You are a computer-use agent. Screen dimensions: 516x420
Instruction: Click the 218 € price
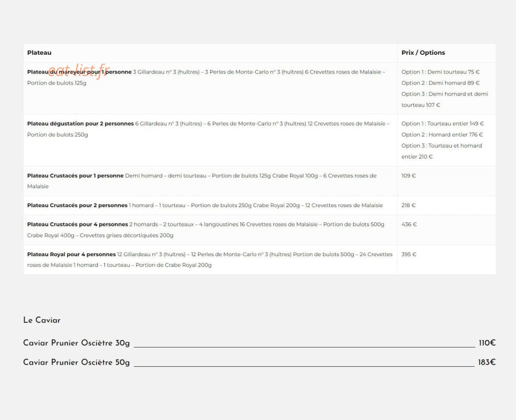click(409, 206)
